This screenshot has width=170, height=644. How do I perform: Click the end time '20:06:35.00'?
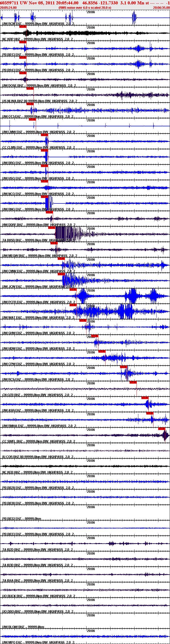pyautogui.click(x=161, y=8)
